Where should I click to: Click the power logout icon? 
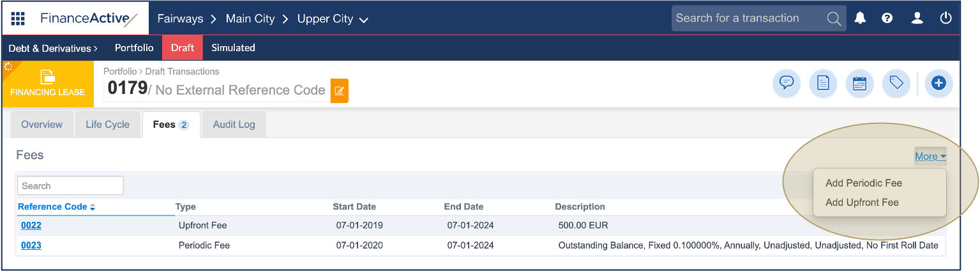946,18
